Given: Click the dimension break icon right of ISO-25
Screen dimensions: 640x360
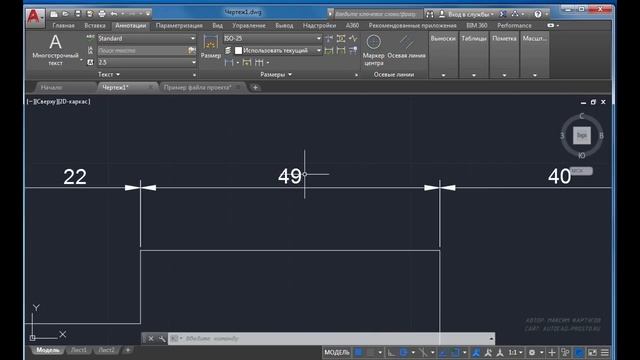Looking at the screenshot, I should 329,38.
